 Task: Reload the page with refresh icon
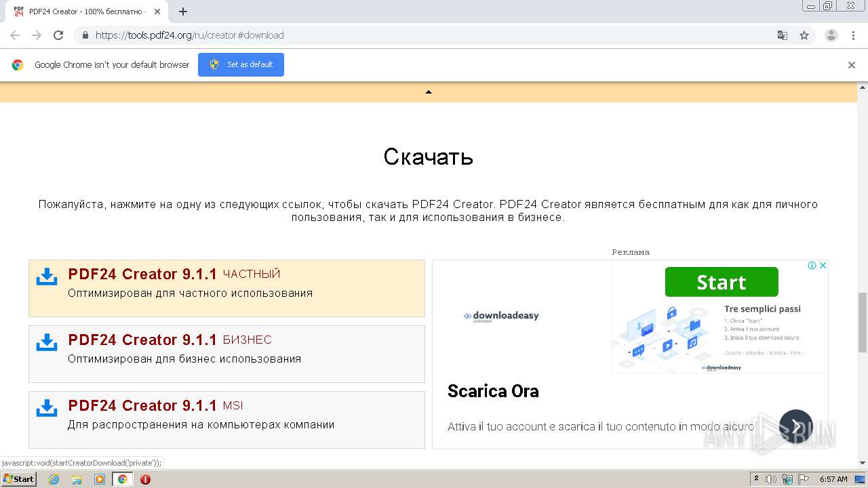click(58, 35)
